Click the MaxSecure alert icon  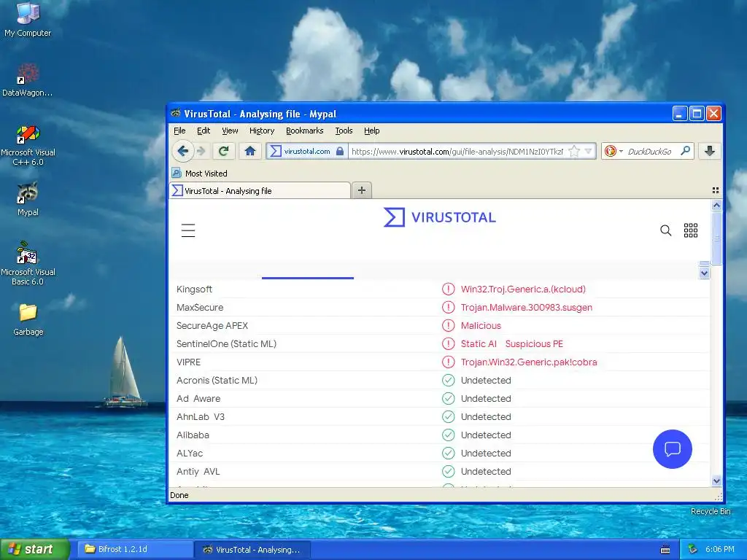449,307
